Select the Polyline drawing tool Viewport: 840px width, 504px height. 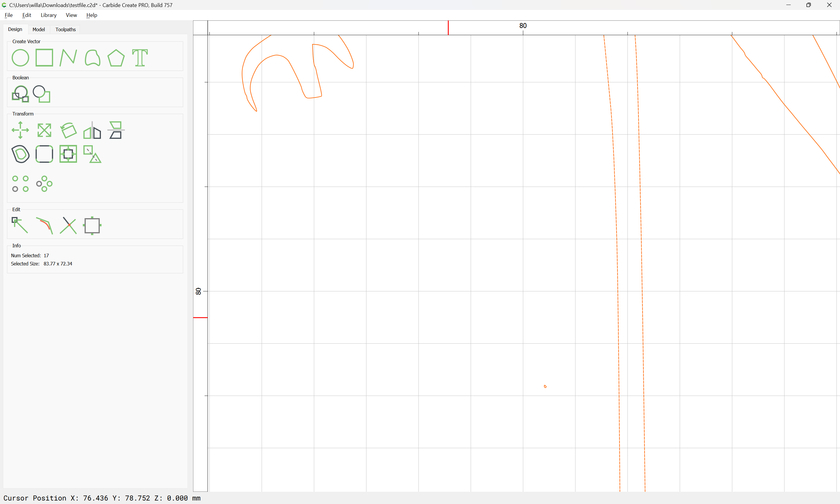[x=68, y=58]
